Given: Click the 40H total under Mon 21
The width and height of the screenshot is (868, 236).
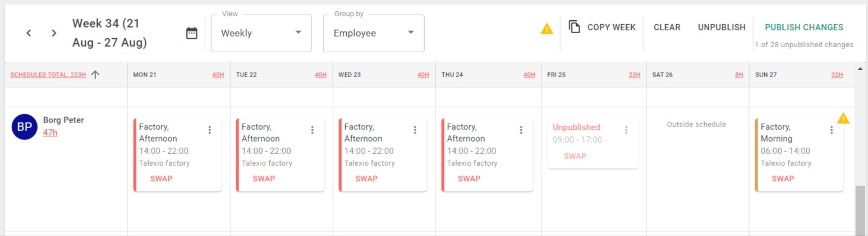Looking at the screenshot, I should click(x=218, y=75).
